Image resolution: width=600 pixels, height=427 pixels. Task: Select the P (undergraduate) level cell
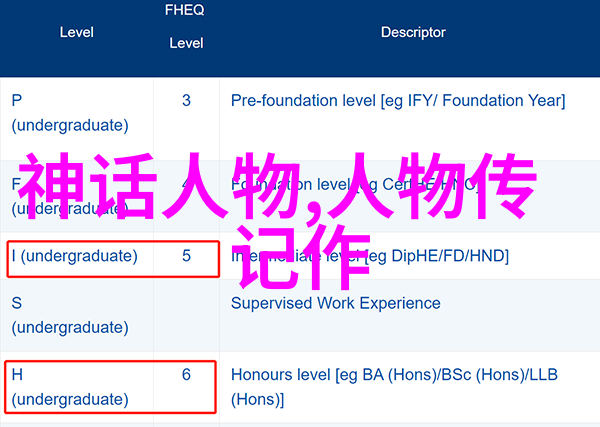click(x=70, y=113)
